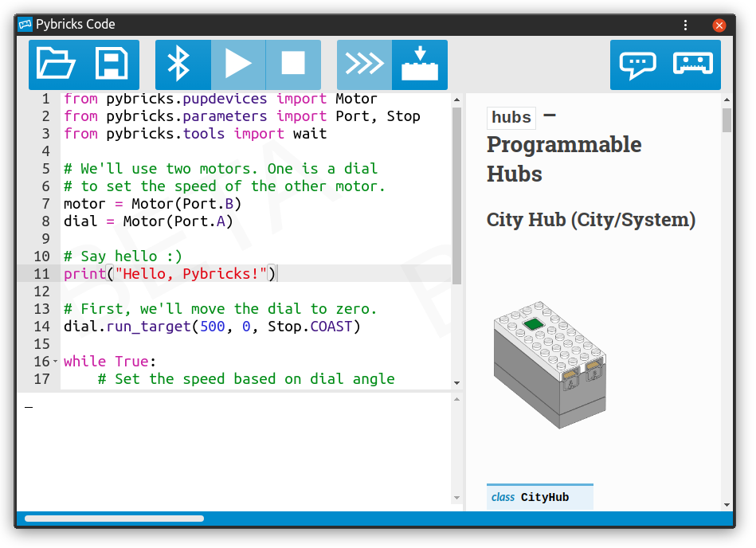The image size is (756, 548).
Task: Open a file with the folder icon
Action: (x=57, y=64)
